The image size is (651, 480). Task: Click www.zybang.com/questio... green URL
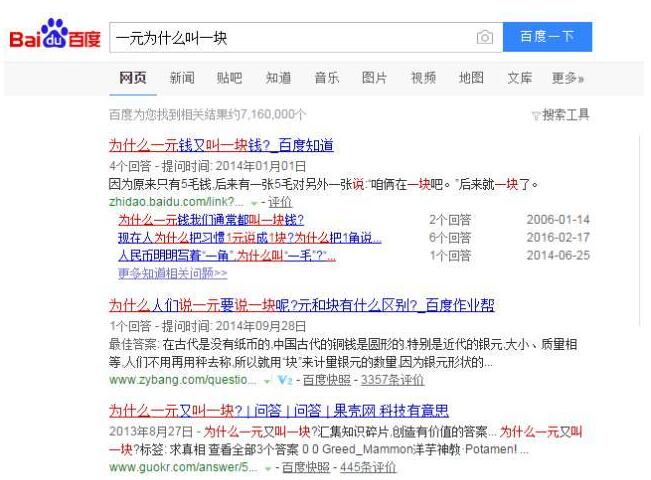click(x=183, y=380)
